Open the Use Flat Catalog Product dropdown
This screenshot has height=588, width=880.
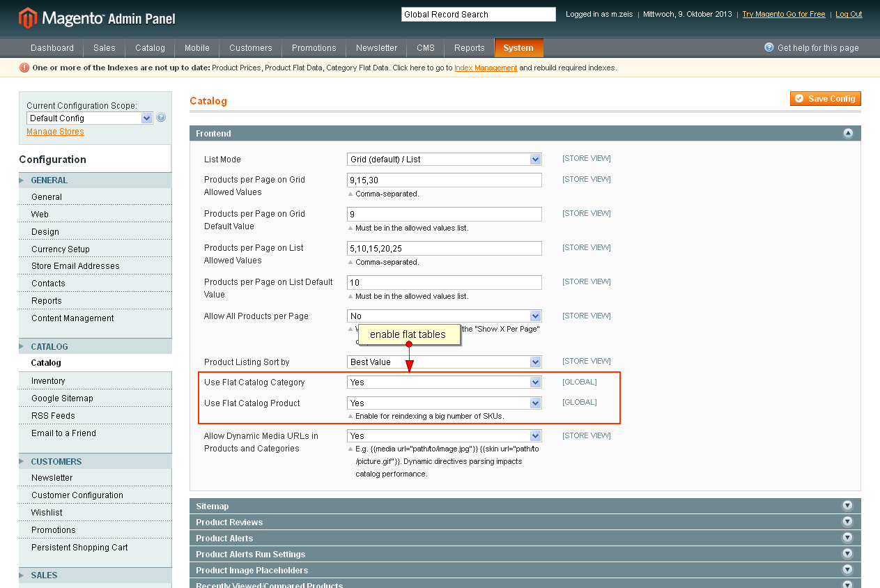click(445, 403)
